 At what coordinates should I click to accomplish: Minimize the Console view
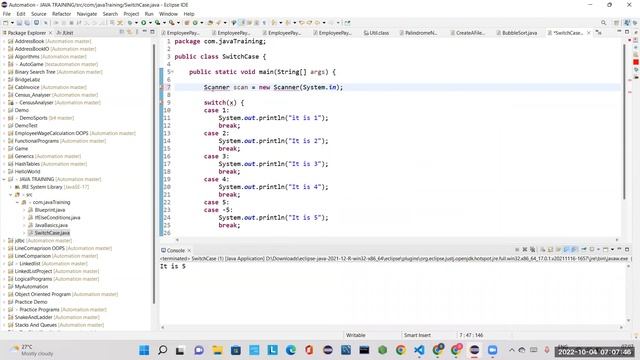(x=619, y=249)
